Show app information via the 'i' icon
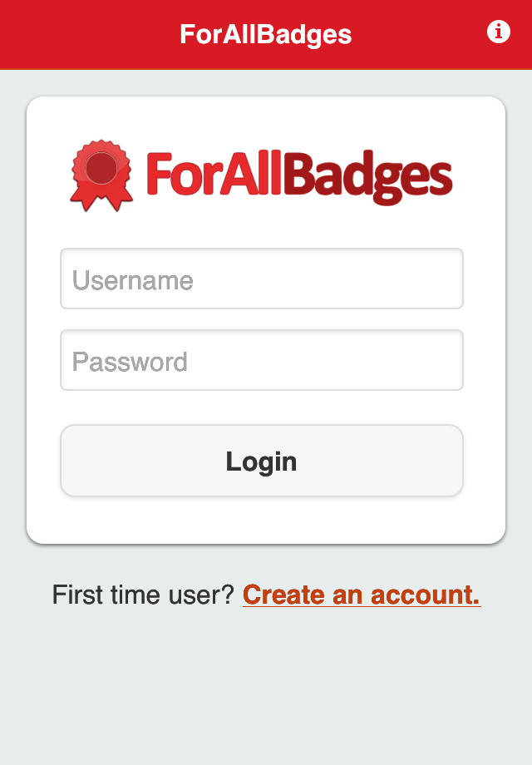 498,32
